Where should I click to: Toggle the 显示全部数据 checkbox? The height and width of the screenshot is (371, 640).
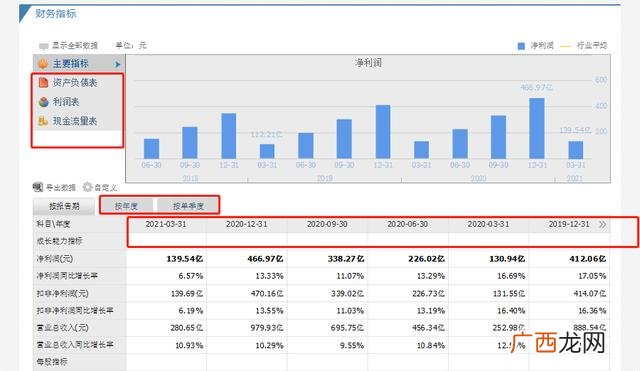(x=43, y=46)
